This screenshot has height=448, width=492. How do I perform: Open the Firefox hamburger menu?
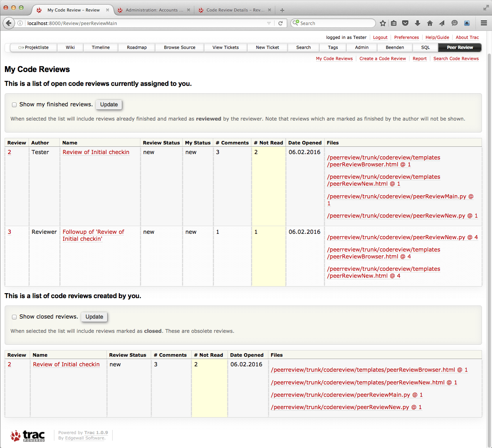click(x=484, y=23)
